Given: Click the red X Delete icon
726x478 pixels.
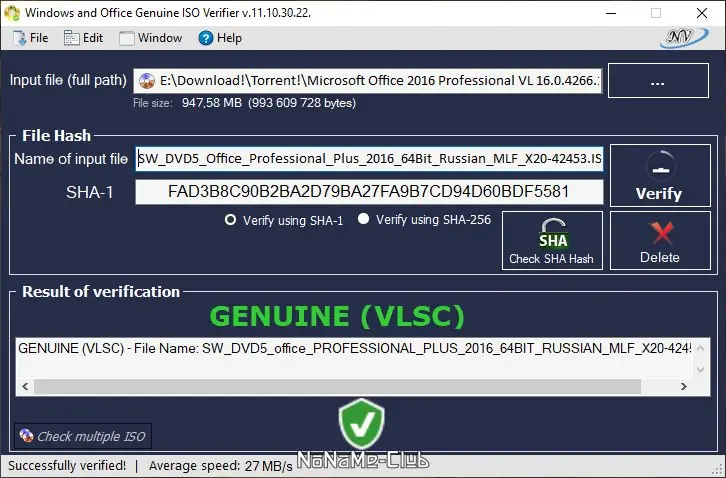Looking at the screenshot, I should click(661, 233).
